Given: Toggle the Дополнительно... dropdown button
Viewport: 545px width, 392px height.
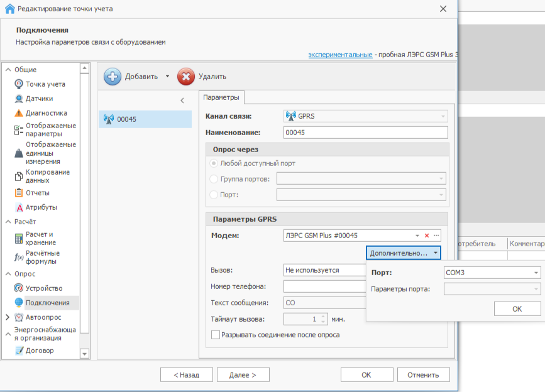Looking at the screenshot, I should pyautogui.click(x=403, y=253).
